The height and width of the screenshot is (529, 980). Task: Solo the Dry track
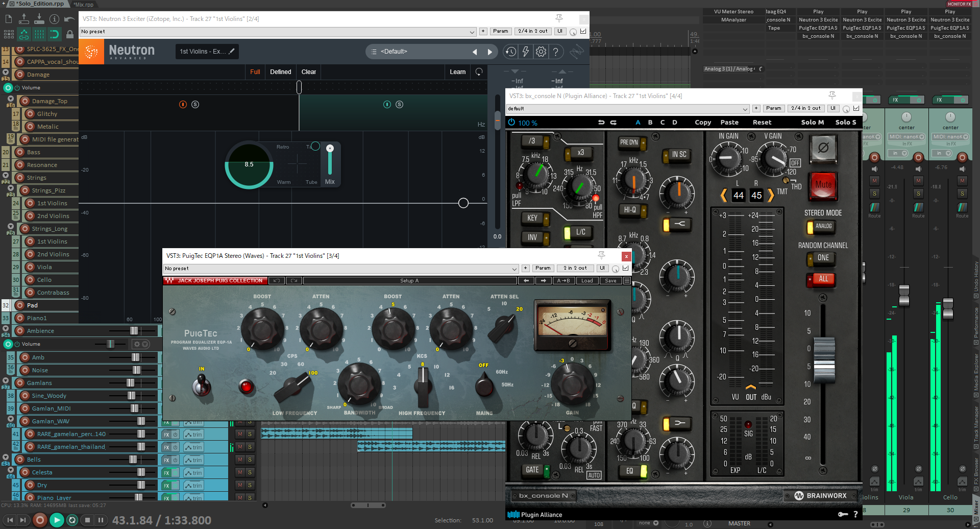(x=250, y=485)
